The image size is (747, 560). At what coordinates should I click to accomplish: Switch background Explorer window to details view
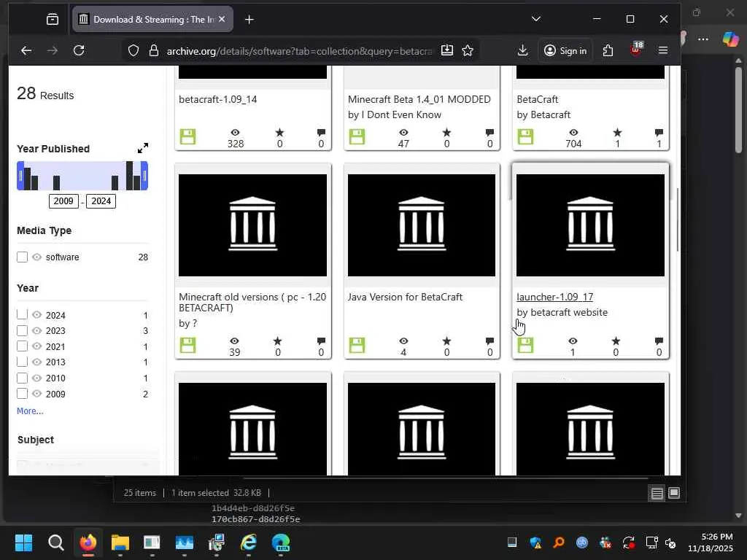click(657, 494)
